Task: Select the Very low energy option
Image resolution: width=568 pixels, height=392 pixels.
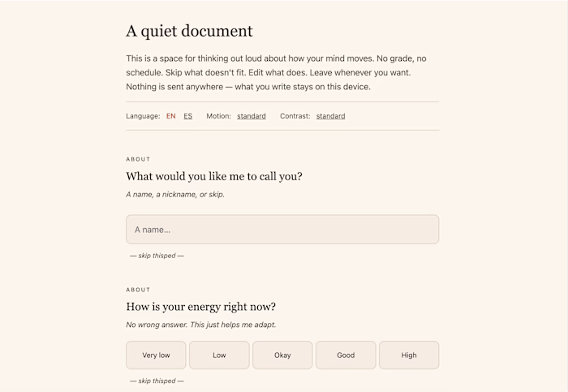Action: (x=156, y=355)
